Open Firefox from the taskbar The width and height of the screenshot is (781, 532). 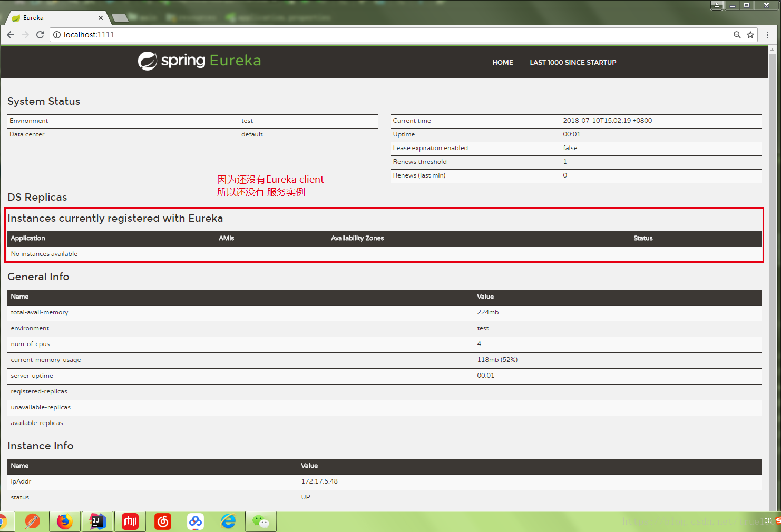(65, 521)
